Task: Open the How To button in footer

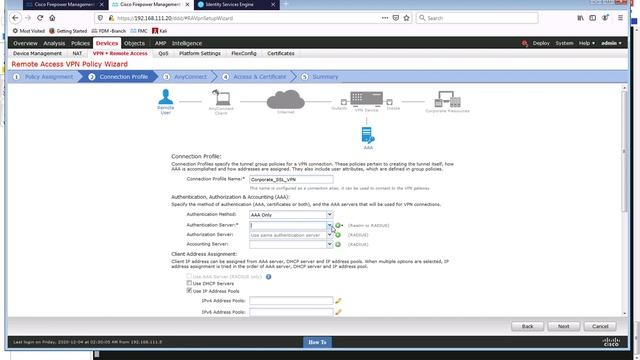Action: point(317,342)
